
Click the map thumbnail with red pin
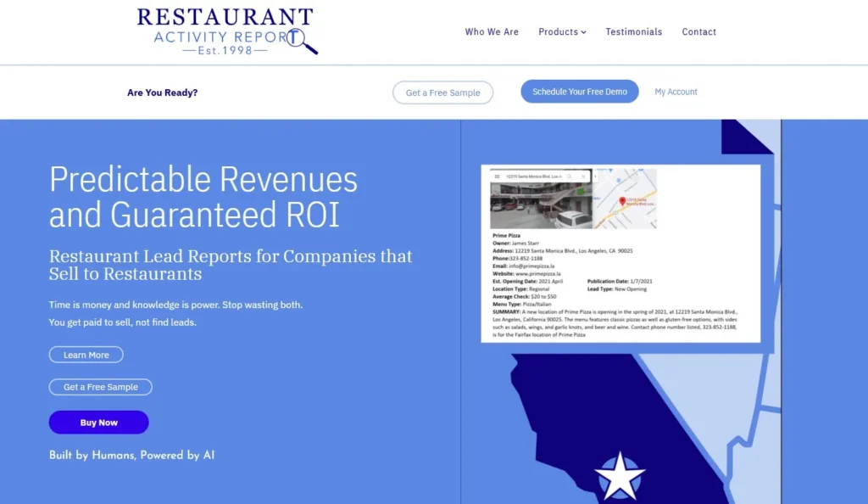point(625,199)
